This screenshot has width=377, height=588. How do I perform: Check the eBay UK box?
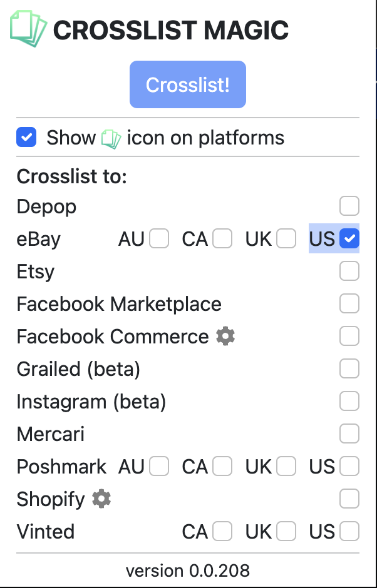coord(286,238)
